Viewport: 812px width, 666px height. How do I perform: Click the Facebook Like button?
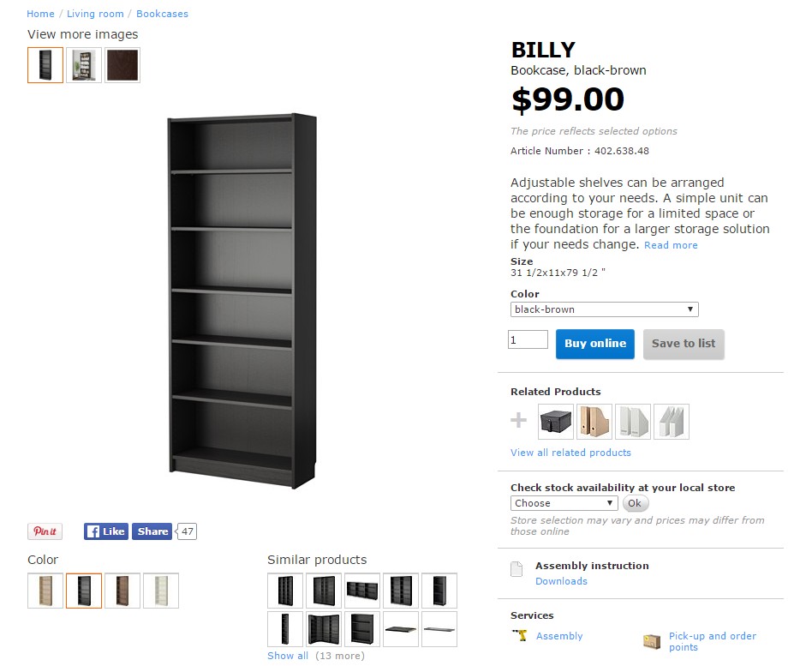pos(105,531)
